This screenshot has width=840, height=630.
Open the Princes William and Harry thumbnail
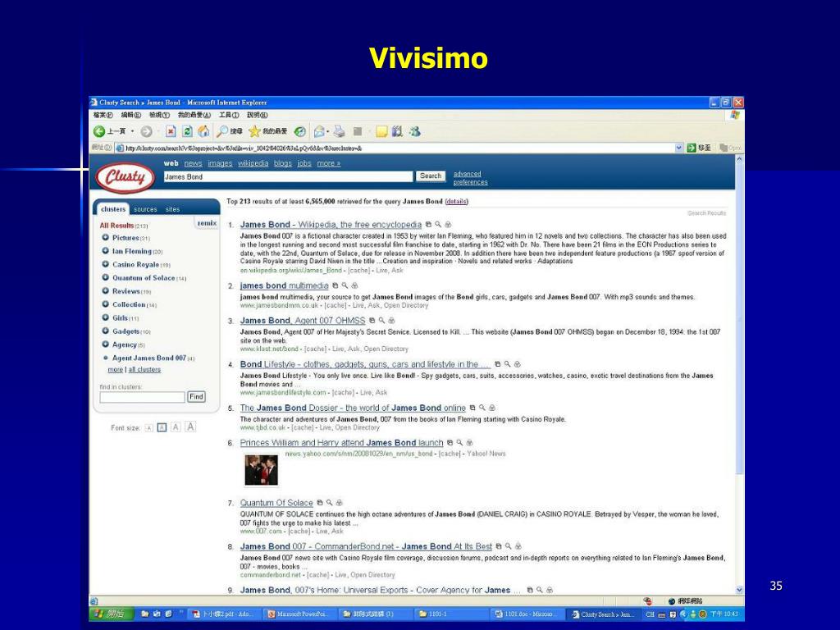pyautogui.click(x=262, y=470)
